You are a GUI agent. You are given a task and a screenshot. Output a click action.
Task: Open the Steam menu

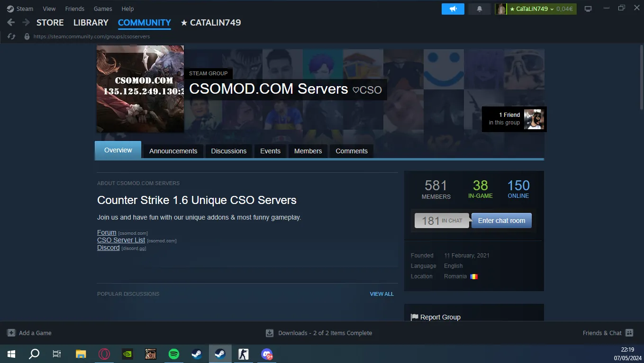[x=20, y=9]
